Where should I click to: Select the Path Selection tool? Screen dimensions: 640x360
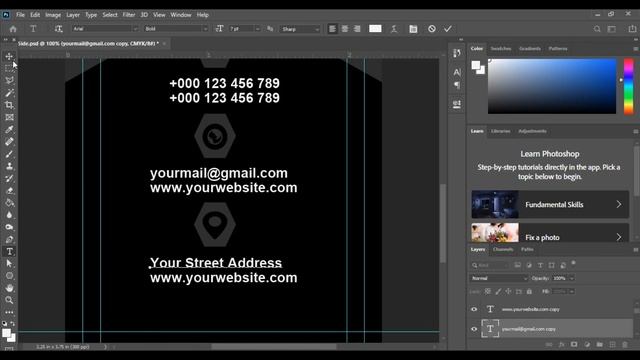(9, 264)
